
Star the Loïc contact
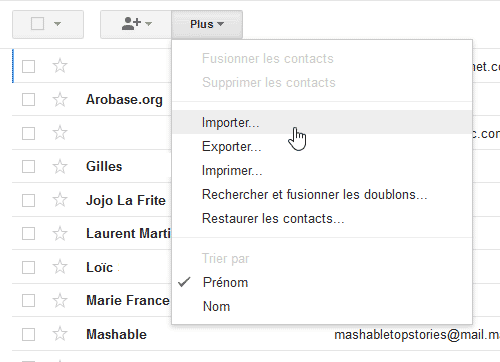coord(60,267)
